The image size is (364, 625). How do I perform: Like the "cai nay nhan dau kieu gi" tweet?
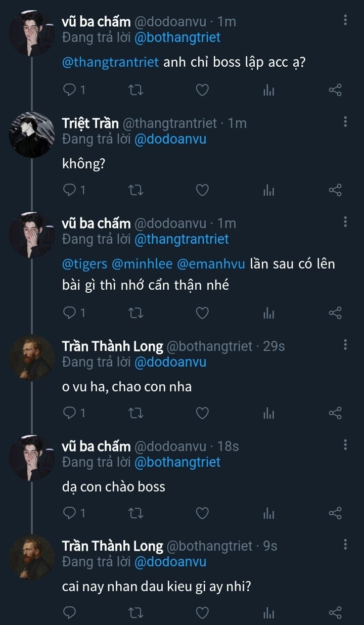(202, 613)
